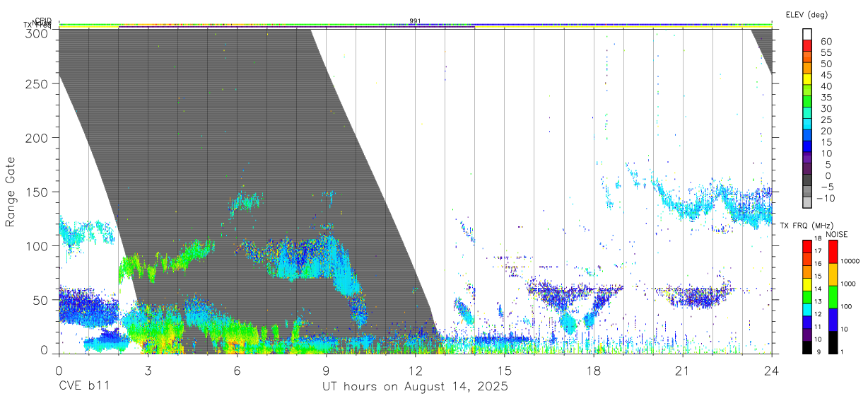Click the 250 tick on Range Gate axis
The image size is (868, 401).
click(37, 83)
